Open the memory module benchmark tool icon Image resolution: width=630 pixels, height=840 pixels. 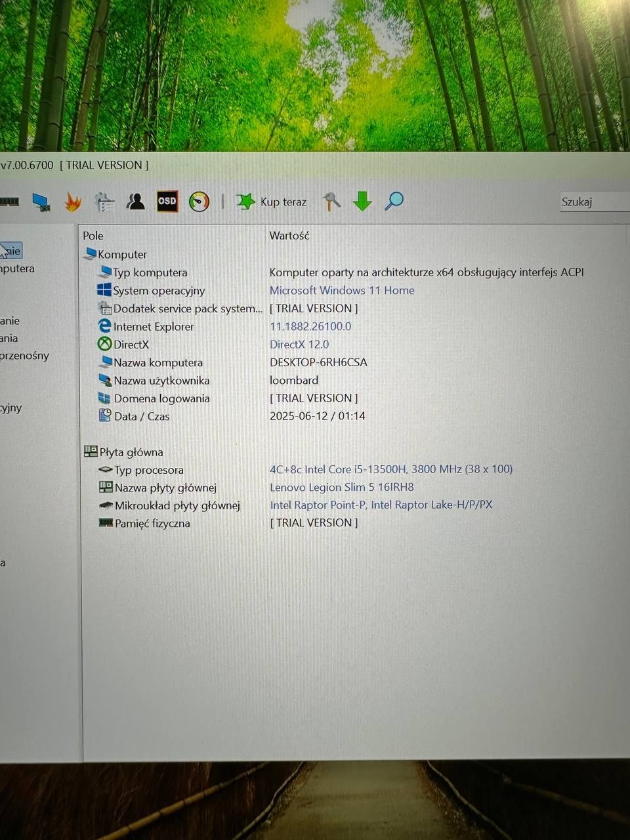9,201
